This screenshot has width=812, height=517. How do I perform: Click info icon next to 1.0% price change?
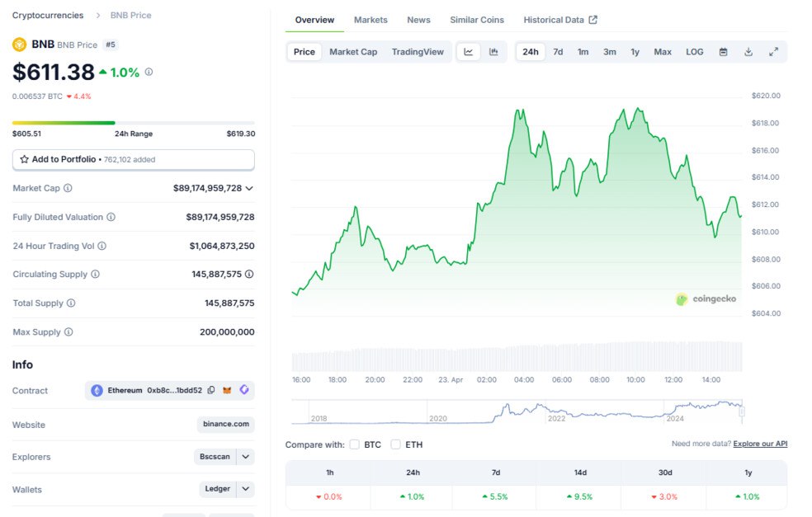pyautogui.click(x=149, y=72)
